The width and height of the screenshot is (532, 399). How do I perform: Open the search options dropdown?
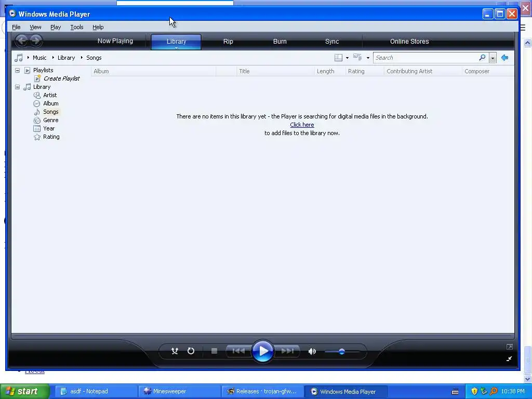coord(493,58)
